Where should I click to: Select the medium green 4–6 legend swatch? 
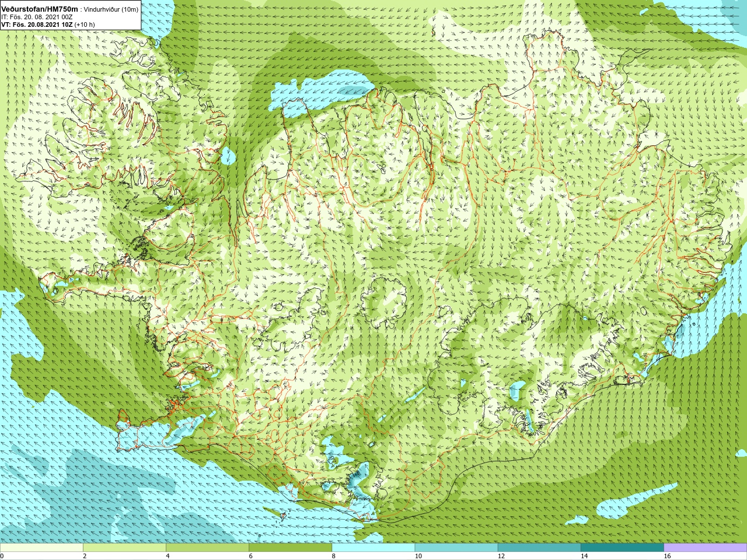click(x=207, y=548)
